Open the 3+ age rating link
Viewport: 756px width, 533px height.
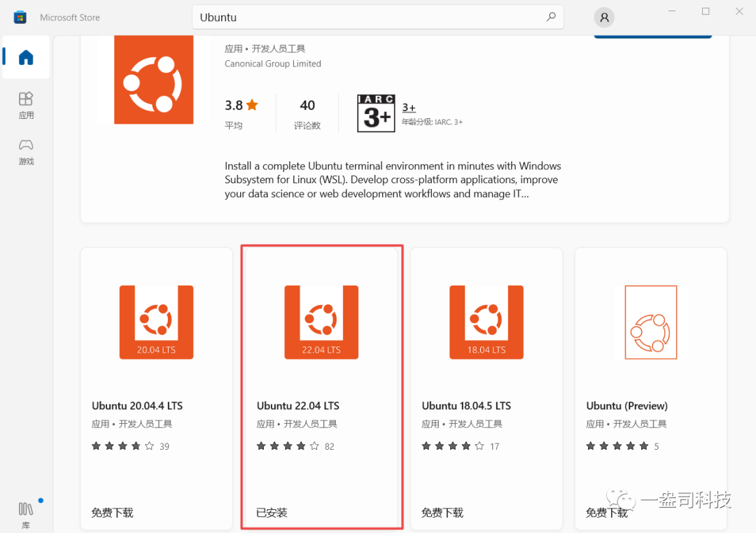[409, 108]
